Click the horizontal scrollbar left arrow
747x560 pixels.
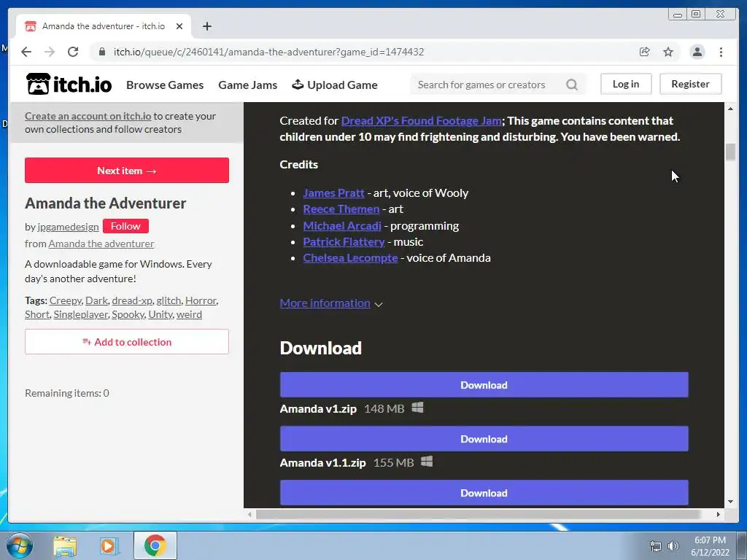coord(249,514)
